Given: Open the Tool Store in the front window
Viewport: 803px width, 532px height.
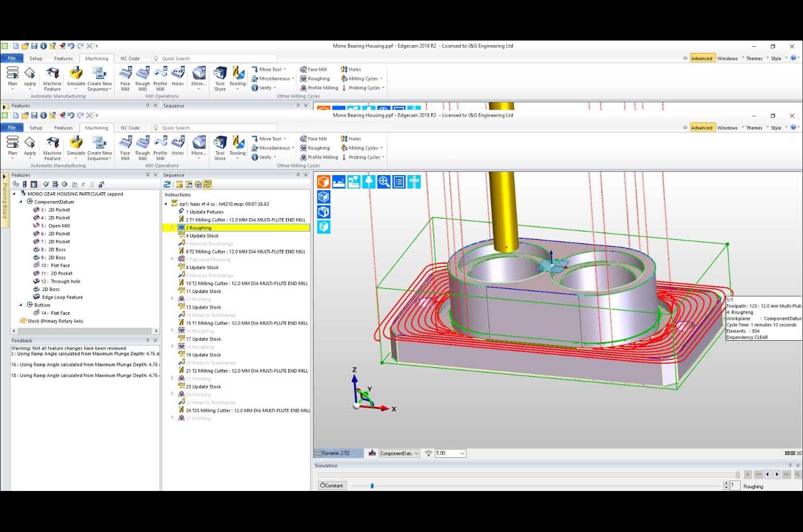Looking at the screenshot, I should 220,149.
